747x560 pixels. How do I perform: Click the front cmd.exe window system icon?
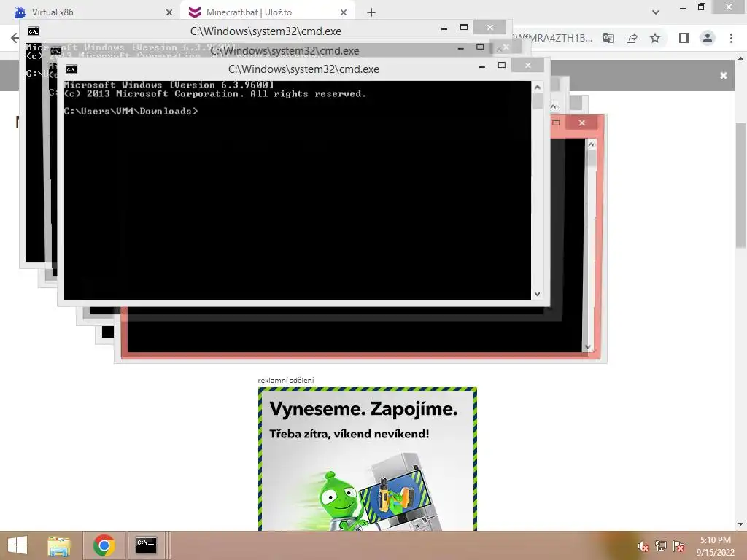coord(71,69)
